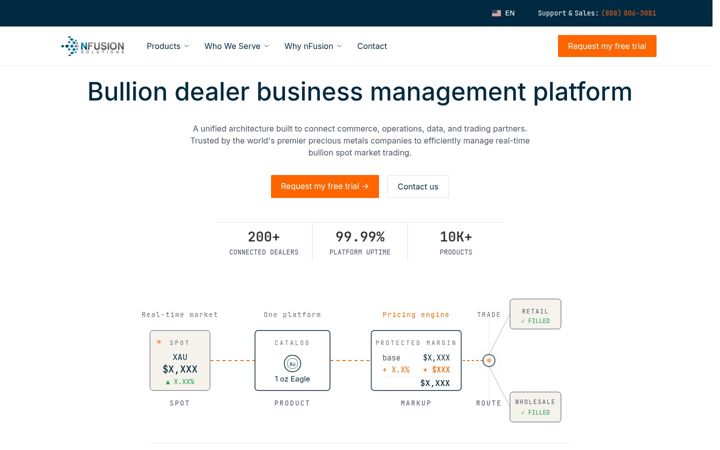The height and width of the screenshot is (450, 720).
Task: Click the green X.XX% change indicator
Action: [180, 382]
